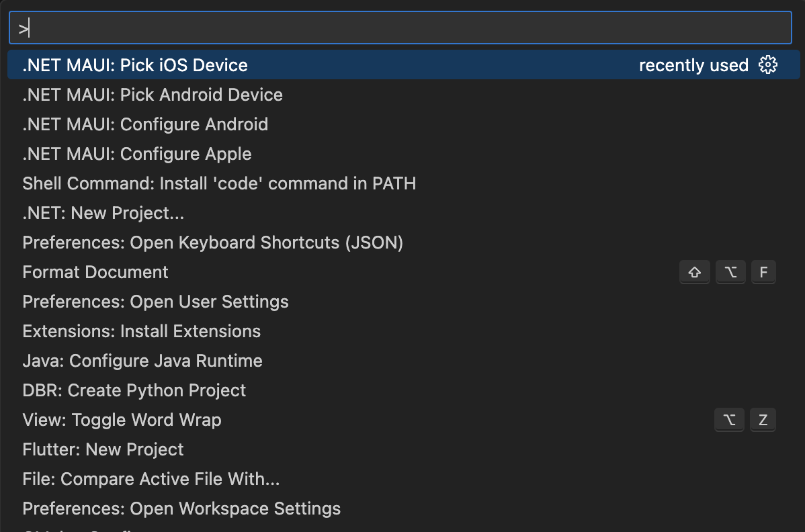
Task: Run .NET MAUI: Pick Android Device
Action: (x=153, y=95)
